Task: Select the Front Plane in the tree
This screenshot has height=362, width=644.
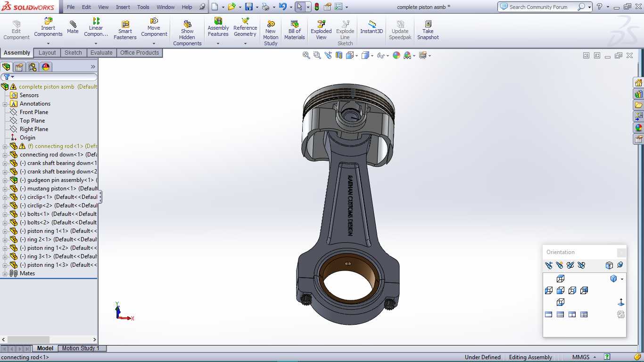Action: (34, 112)
